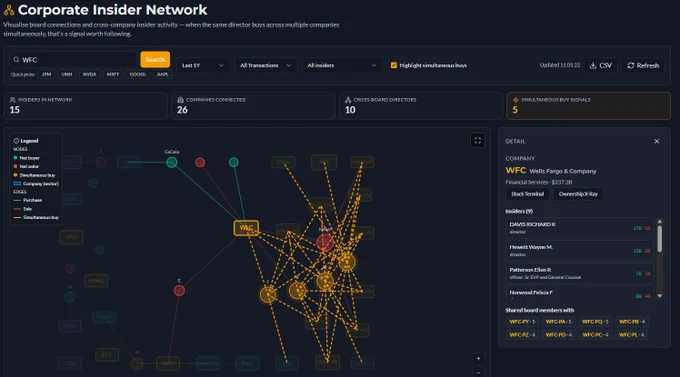Open the Ownership X-Ray link
680x377 pixels.
click(x=578, y=194)
